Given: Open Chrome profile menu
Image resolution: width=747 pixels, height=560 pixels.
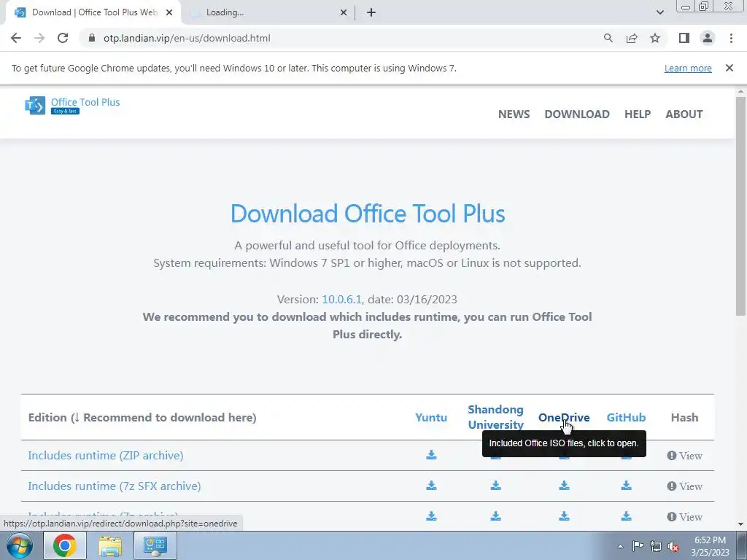Looking at the screenshot, I should point(708,38).
